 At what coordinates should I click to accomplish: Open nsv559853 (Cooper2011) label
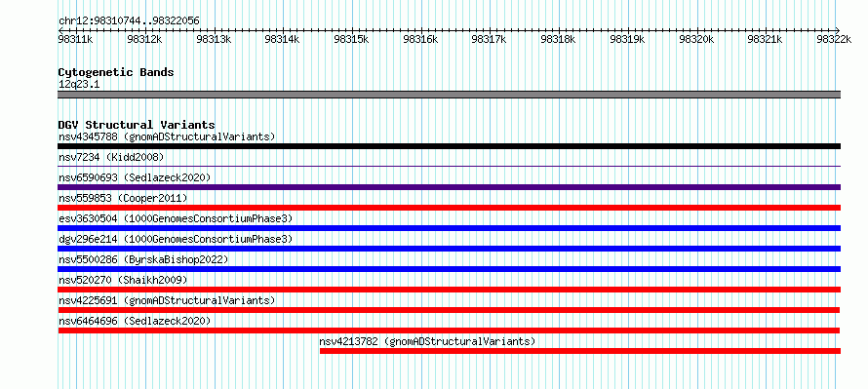[123, 198]
